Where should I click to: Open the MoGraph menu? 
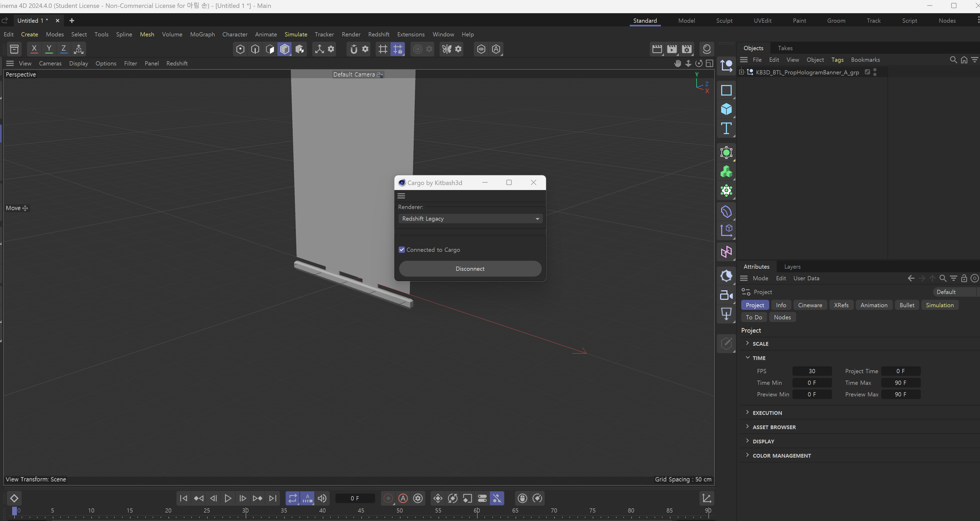coord(202,34)
